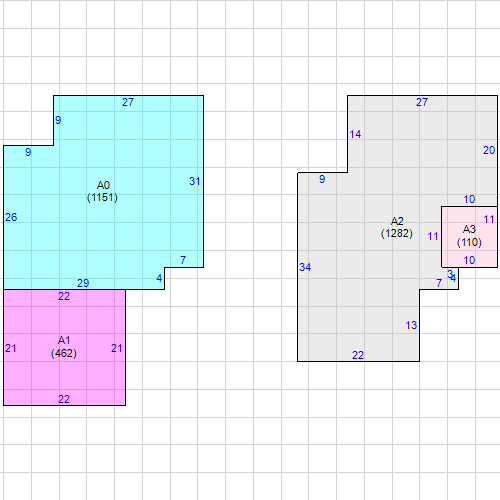Click dimension 22 on A1's bottom edge
This screenshot has height=500, width=500.
[x=64, y=399]
